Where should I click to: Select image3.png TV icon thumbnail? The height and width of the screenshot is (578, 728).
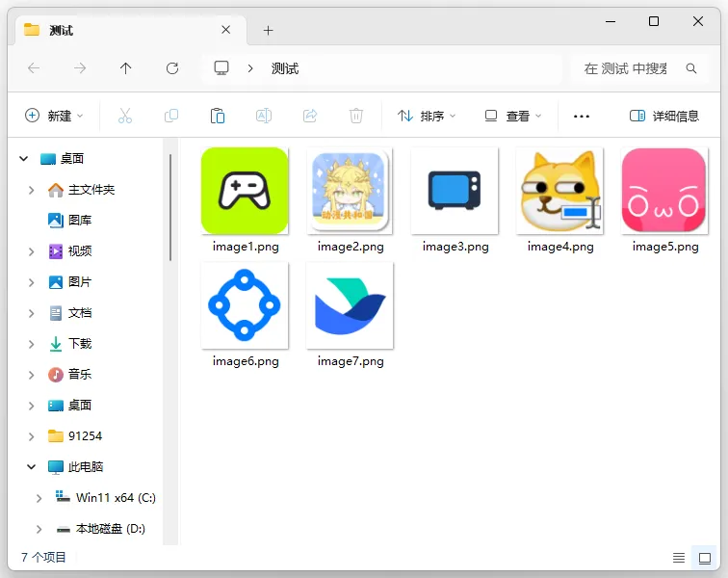455,191
